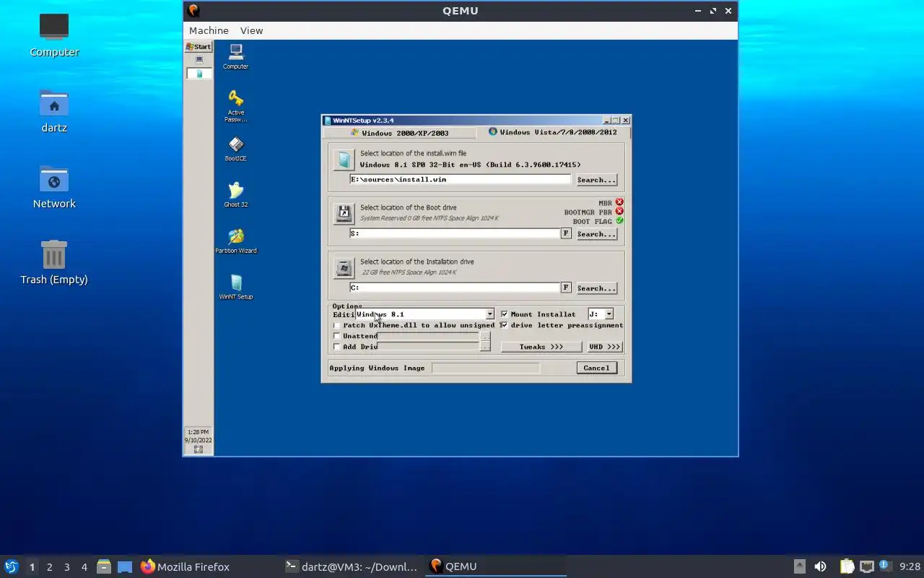Screen dimensions: 924x578
Task: Click the network status tray icon
Action: tap(867, 566)
